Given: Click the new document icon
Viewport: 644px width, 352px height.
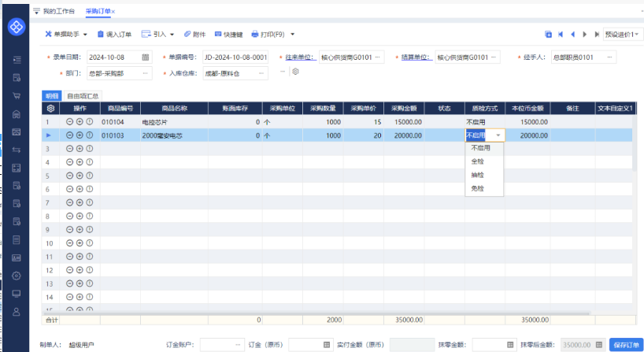Looking at the screenshot, I should coord(548,35).
